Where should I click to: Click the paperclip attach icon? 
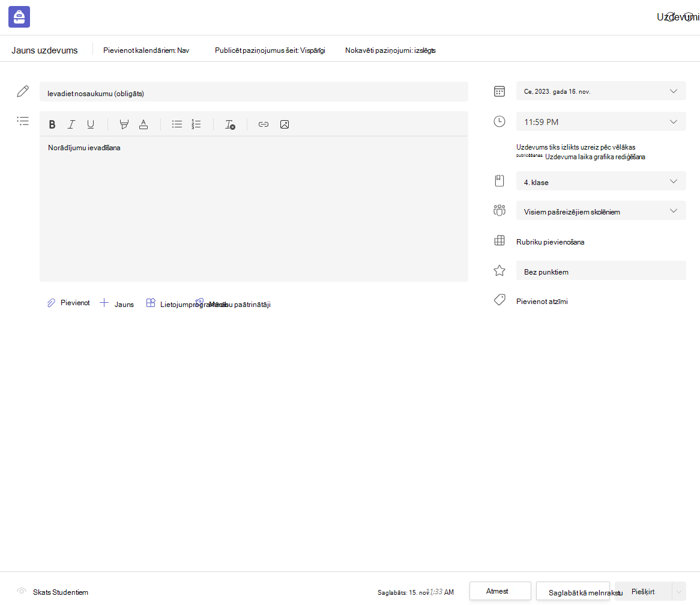[52, 303]
